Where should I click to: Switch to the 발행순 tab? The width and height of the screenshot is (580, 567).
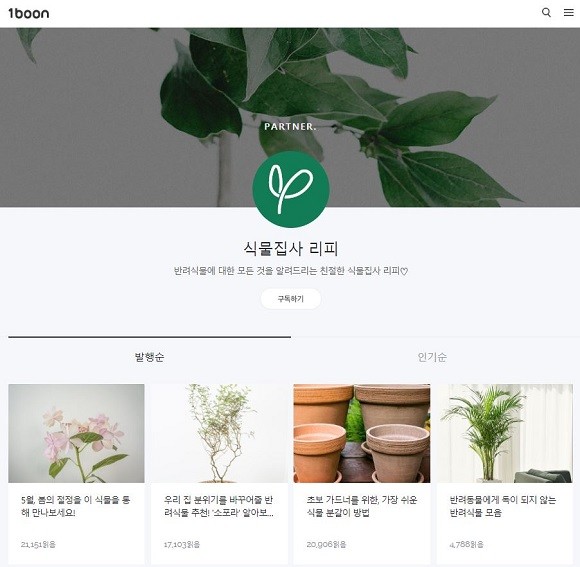149,357
